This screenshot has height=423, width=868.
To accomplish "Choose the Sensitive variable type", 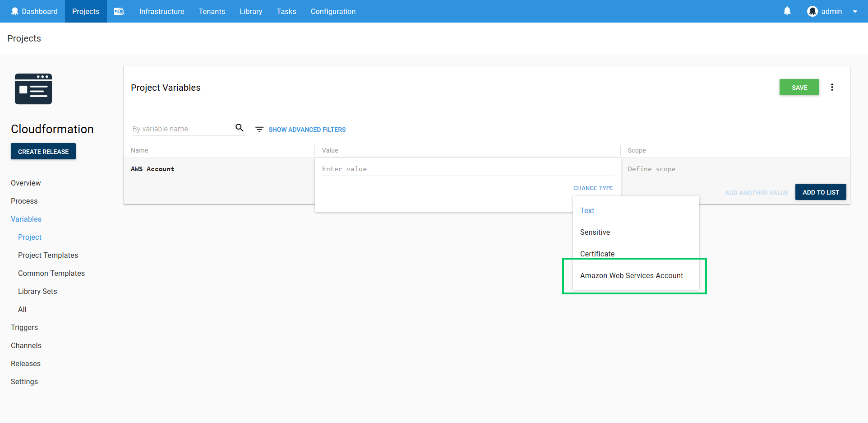I will 595,232.
